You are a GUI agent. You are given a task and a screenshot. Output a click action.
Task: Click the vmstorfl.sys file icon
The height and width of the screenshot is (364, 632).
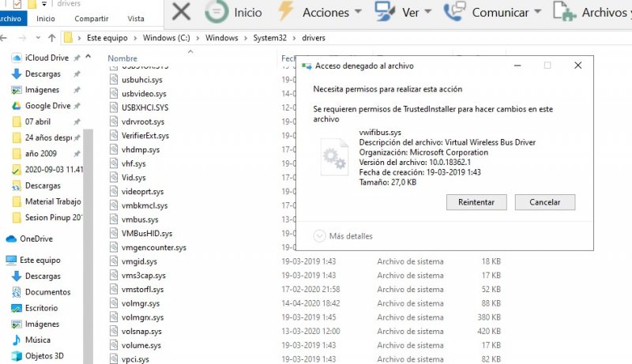pos(114,289)
